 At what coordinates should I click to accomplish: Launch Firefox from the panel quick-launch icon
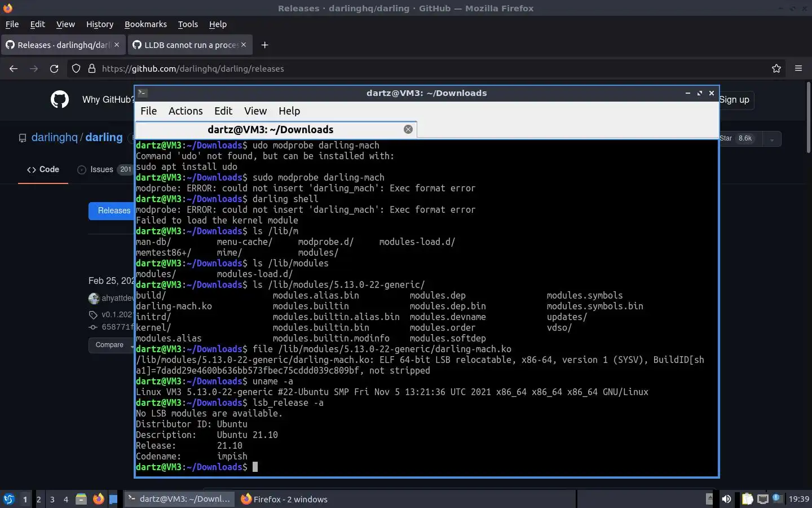click(x=99, y=499)
